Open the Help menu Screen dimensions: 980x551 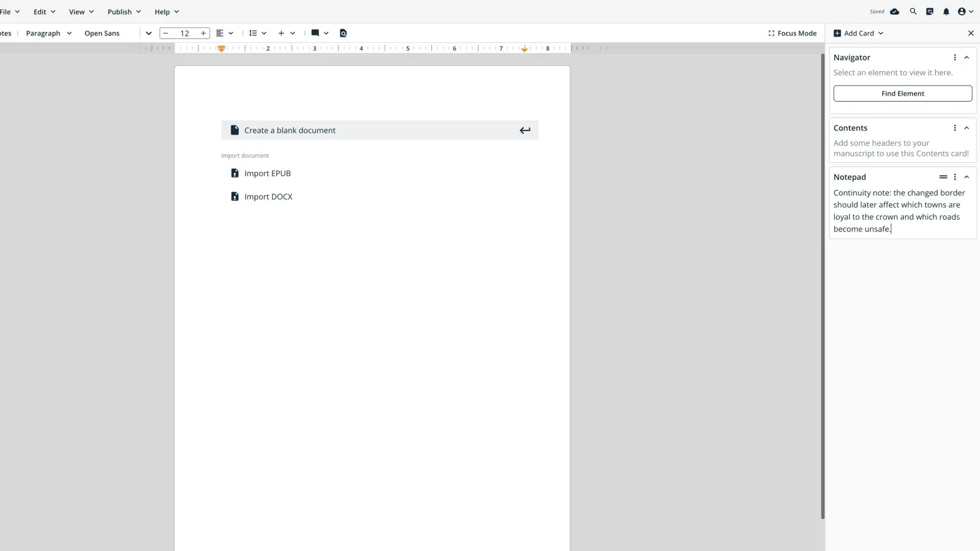click(x=167, y=12)
